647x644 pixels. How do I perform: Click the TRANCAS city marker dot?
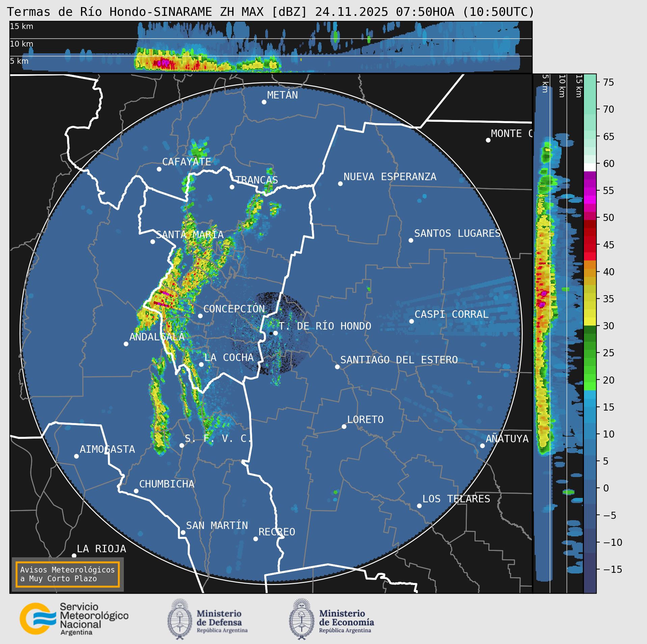click(232, 187)
